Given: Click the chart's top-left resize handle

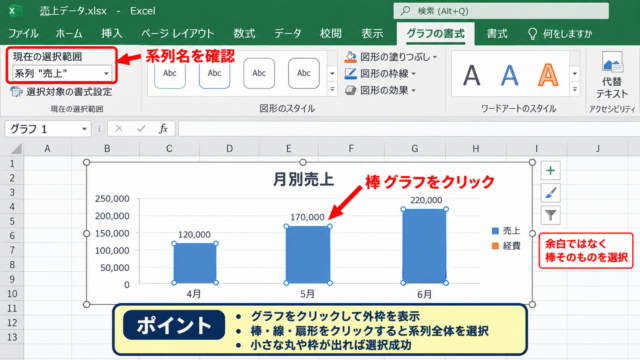Looking at the screenshot, I should (x=87, y=162).
